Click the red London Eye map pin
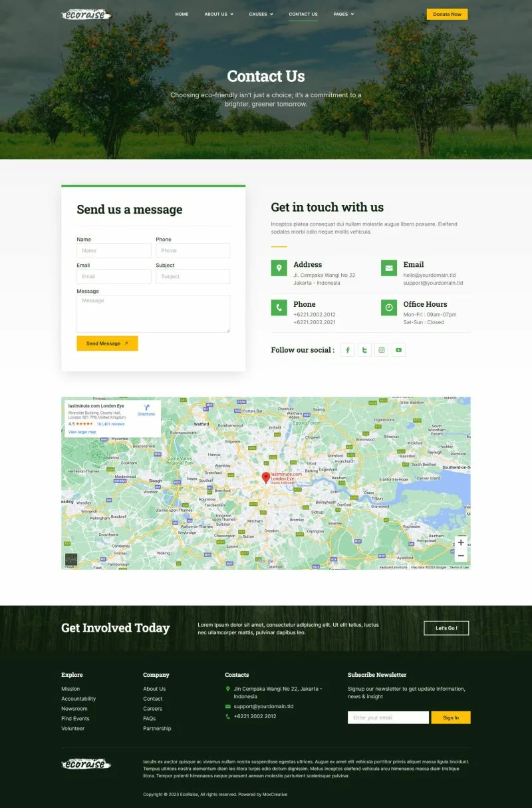The width and height of the screenshot is (532, 808). click(x=266, y=477)
